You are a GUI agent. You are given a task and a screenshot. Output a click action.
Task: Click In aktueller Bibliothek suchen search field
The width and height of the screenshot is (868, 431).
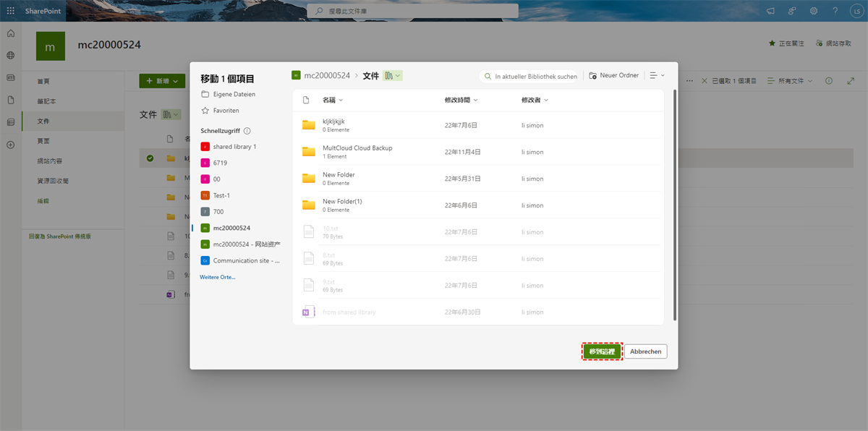coord(529,76)
